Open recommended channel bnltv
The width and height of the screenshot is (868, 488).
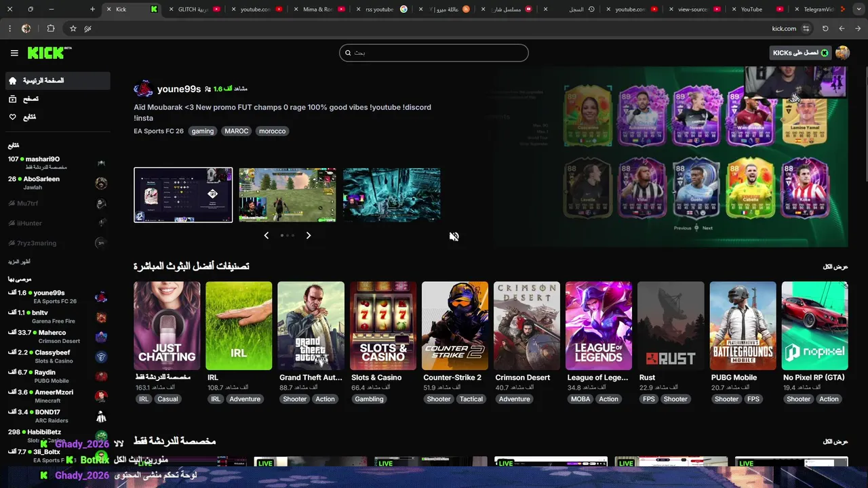click(x=57, y=317)
